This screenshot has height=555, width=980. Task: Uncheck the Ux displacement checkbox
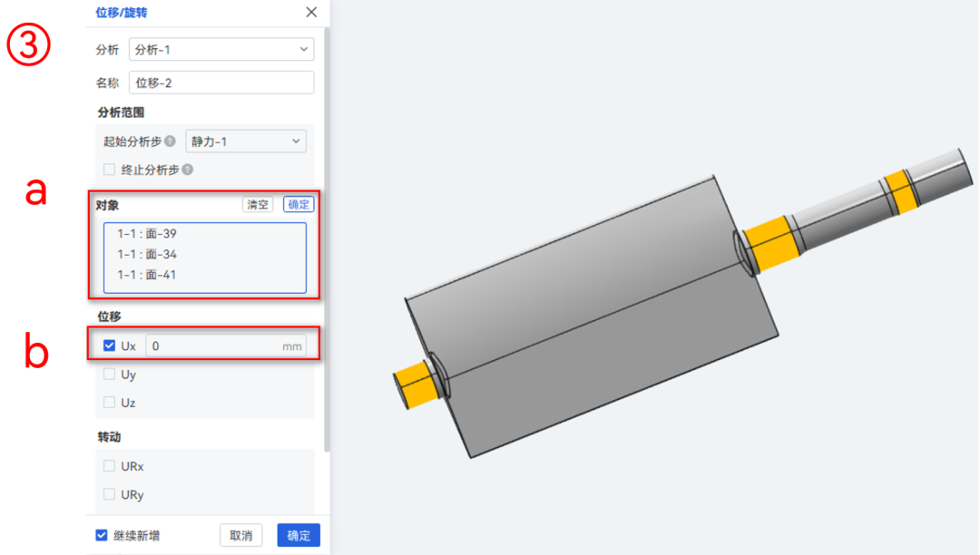point(110,346)
